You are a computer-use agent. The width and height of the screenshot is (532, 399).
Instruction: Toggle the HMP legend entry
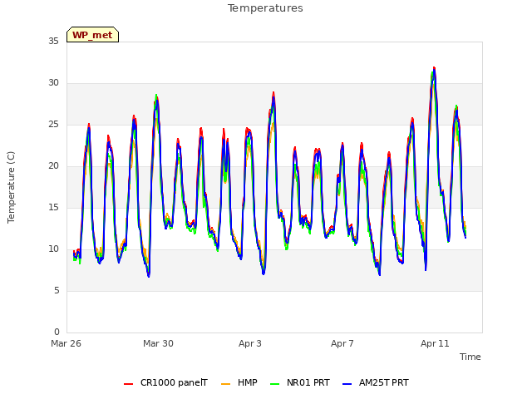pos(239,382)
